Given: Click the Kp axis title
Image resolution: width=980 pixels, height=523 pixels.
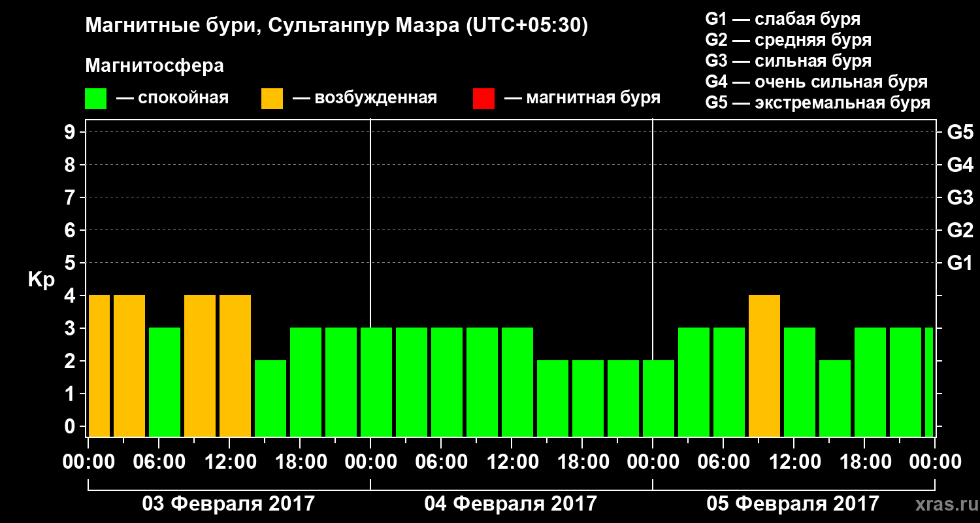Looking at the screenshot, I should 41,280.
